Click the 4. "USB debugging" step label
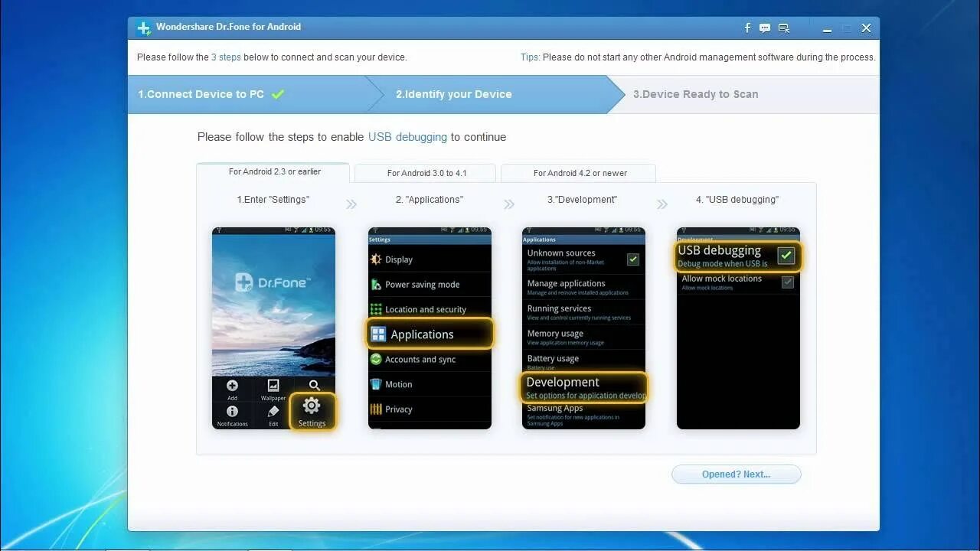The image size is (980, 551). pyautogui.click(x=737, y=200)
